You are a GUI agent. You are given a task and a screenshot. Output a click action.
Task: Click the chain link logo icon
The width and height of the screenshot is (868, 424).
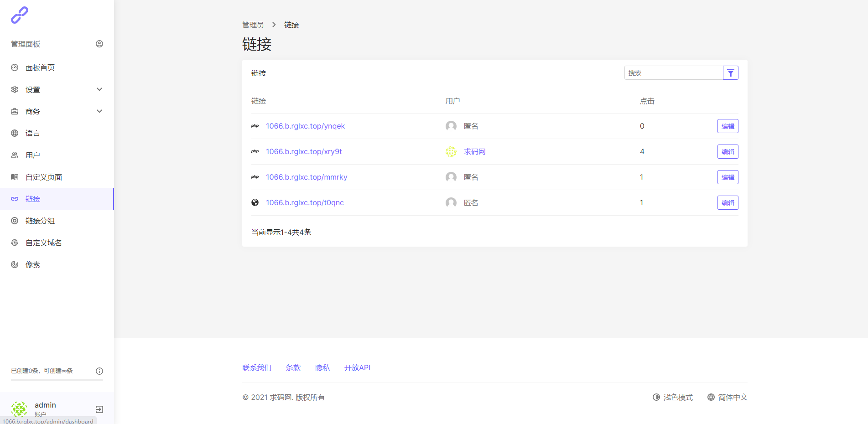coord(20,15)
